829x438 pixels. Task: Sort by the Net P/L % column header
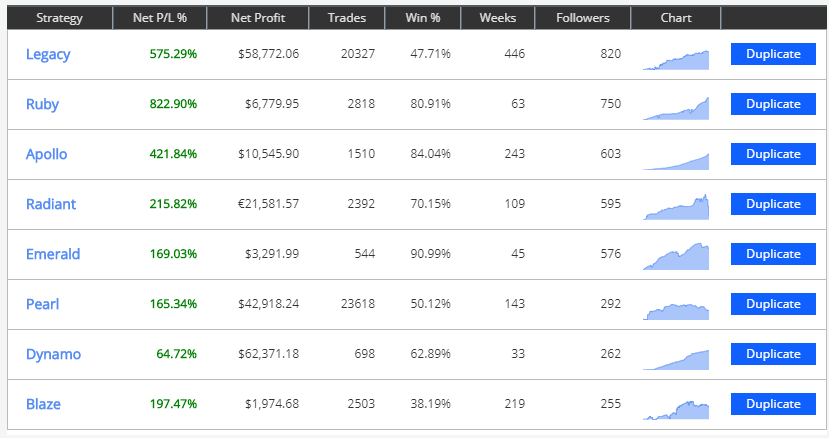(x=160, y=18)
